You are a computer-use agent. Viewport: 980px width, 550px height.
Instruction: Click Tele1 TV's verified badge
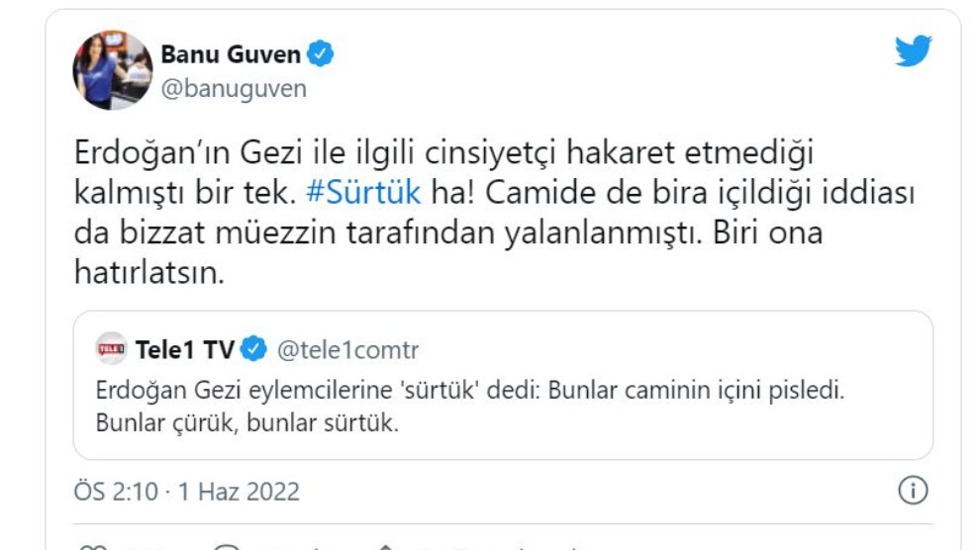pos(254,349)
